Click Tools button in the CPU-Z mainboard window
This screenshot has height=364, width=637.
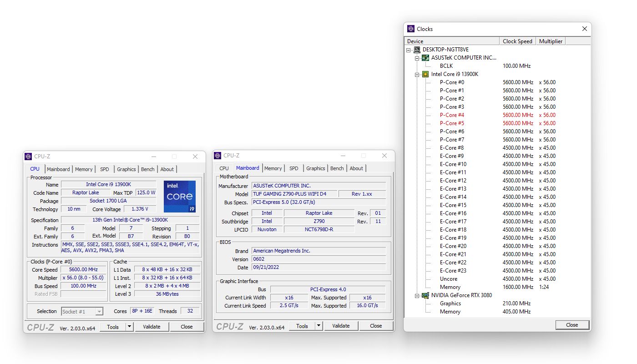click(x=302, y=326)
